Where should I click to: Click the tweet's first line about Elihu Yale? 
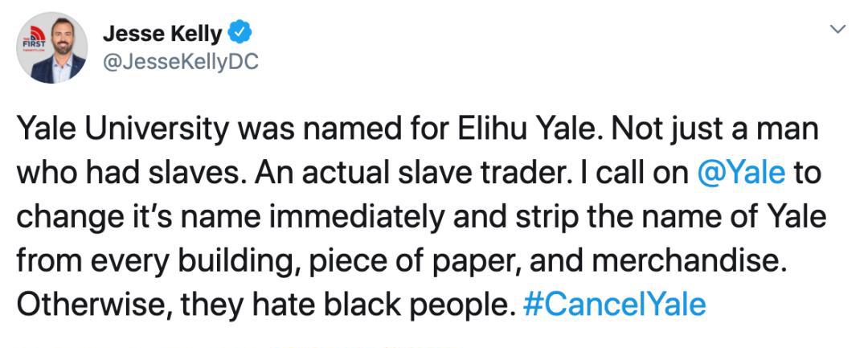point(417,130)
